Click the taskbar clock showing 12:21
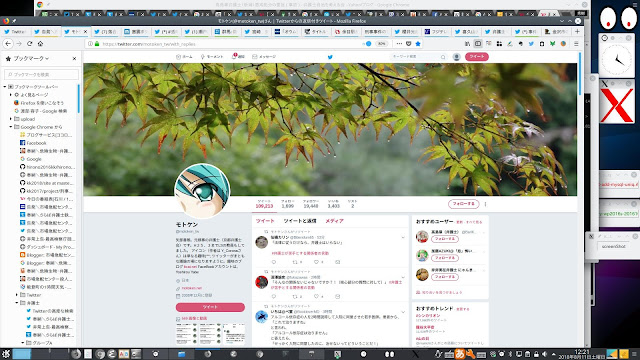Viewport: 640px width, 360px height. [582, 354]
